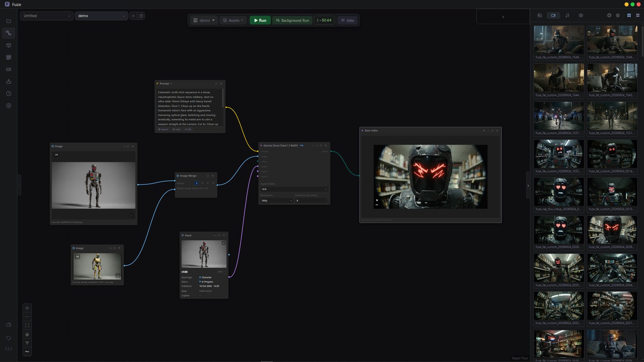Switch asset panel to grid view
This screenshot has width=644, height=362.
pyautogui.click(x=629, y=15)
